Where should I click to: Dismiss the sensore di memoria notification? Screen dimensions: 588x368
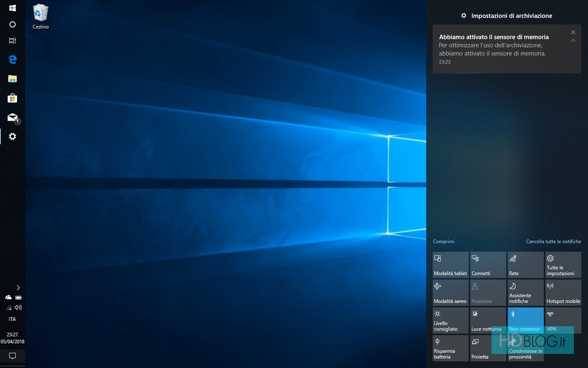(573, 32)
